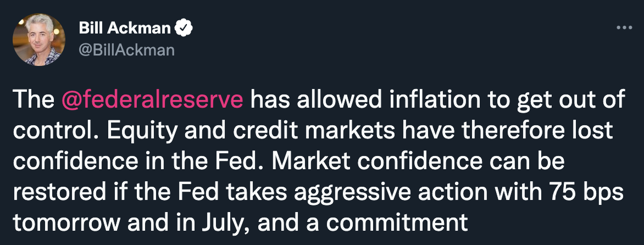Image resolution: width=644 pixels, height=245 pixels.
Task: Click the Bill Ackman display name
Action: [x=126, y=27]
